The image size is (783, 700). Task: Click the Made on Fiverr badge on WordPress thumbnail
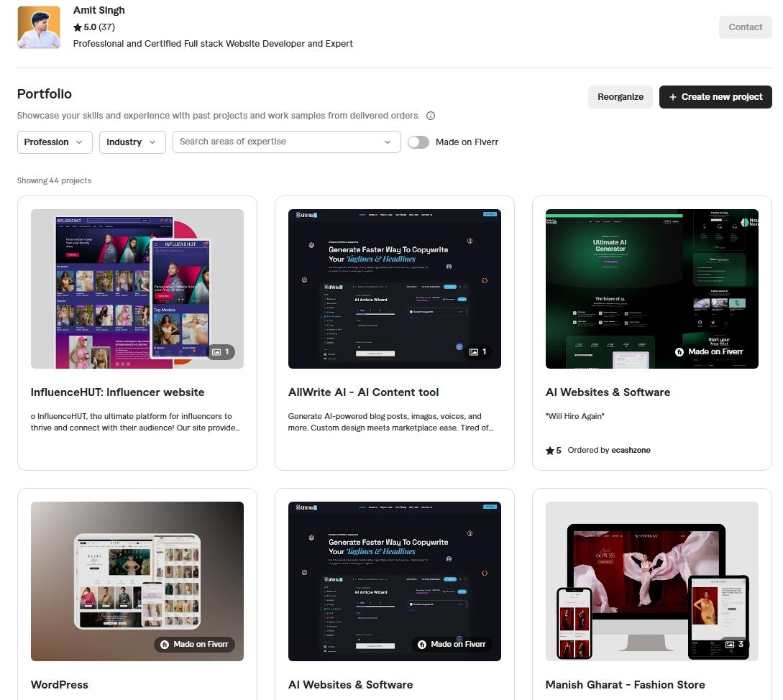click(194, 644)
